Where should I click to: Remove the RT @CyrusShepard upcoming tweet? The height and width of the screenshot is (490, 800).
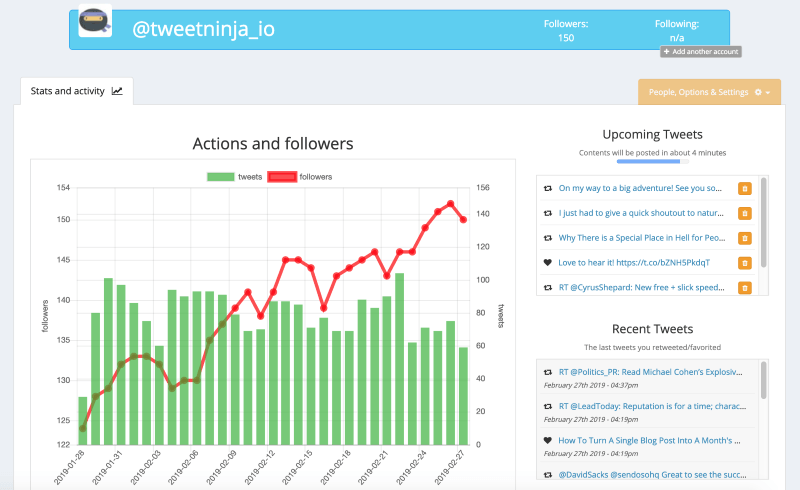coord(744,288)
